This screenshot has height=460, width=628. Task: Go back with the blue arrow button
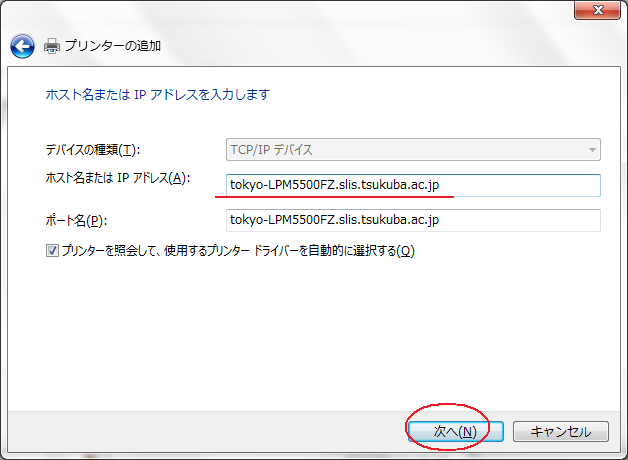click(22, 46)
